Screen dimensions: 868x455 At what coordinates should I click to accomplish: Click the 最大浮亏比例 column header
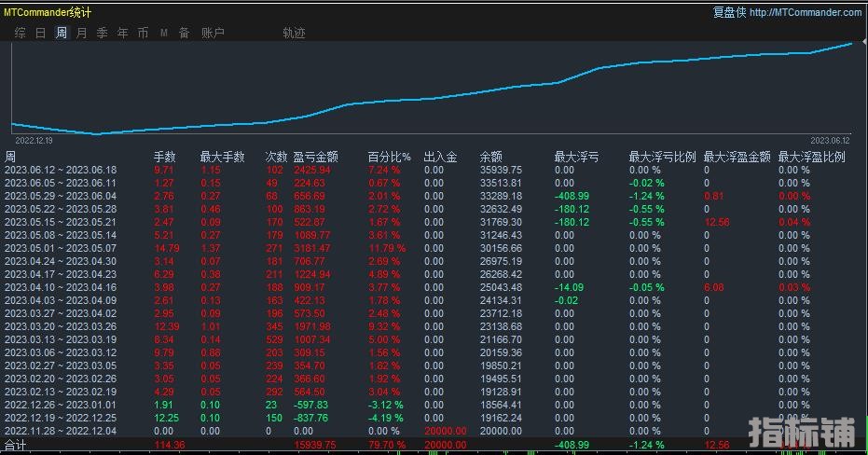click(x=662, y=158)
